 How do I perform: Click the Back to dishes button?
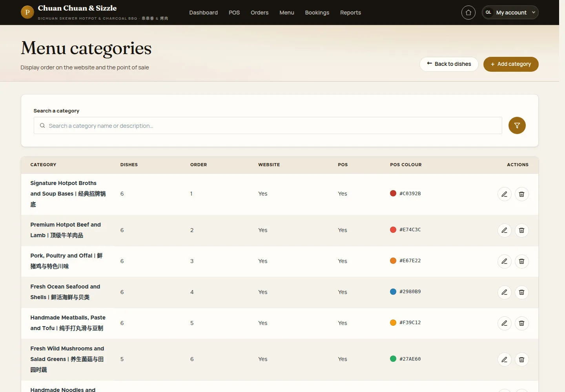(449, 64)
